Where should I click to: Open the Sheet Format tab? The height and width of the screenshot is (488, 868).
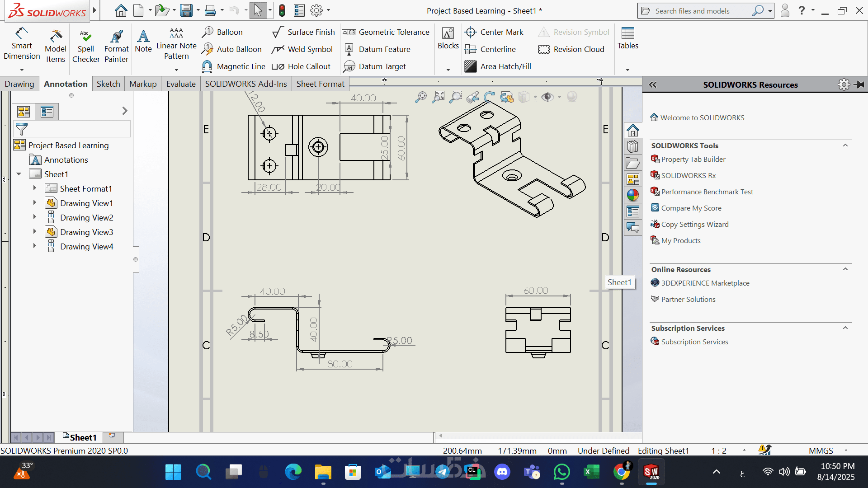320,84
